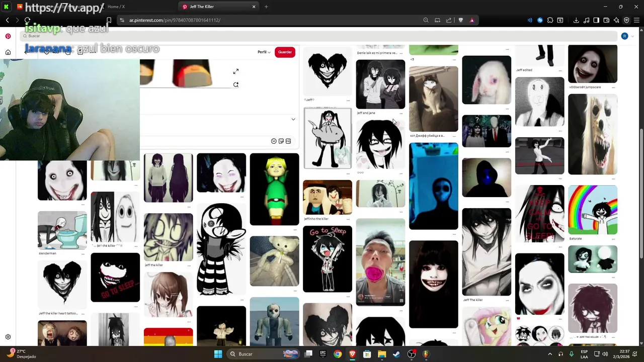Click the share page icon in address bar
The height and width of the screenshot is (362, 644).
coord(449,20)
